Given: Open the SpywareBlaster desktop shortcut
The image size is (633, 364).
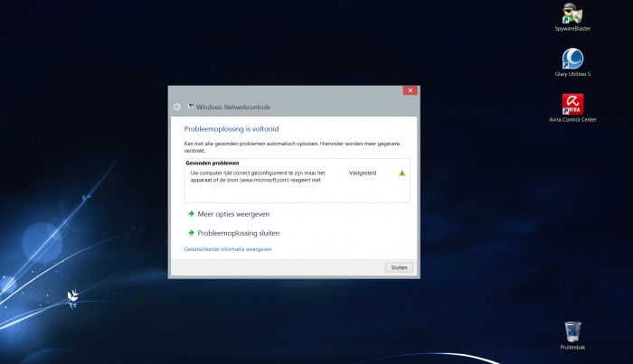Looking at the screenshot, I should point(572,17).
